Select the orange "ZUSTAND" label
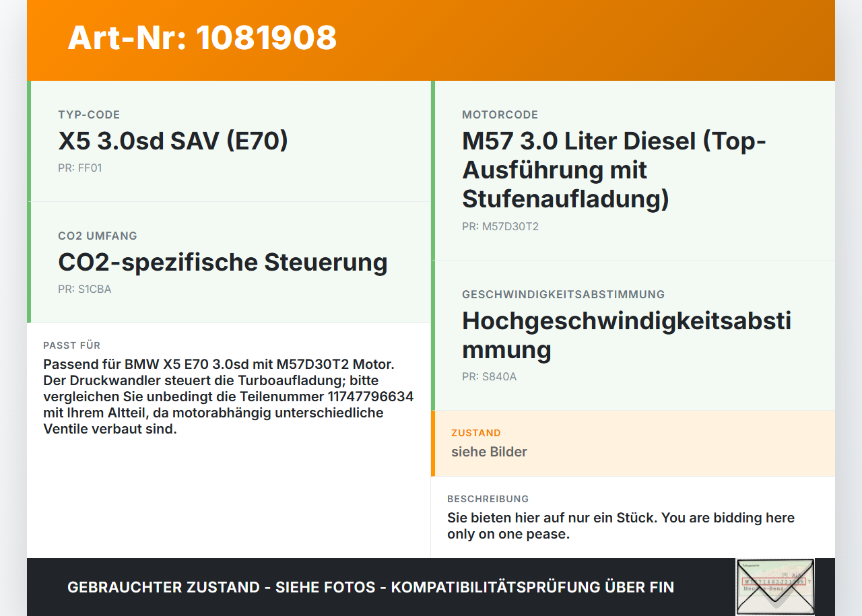 click(x=476, y=433)
